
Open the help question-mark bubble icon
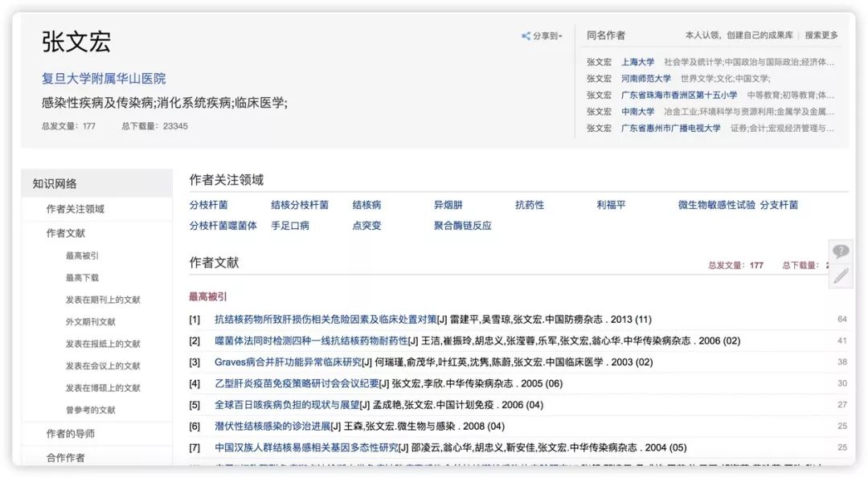tap(841, 251)
